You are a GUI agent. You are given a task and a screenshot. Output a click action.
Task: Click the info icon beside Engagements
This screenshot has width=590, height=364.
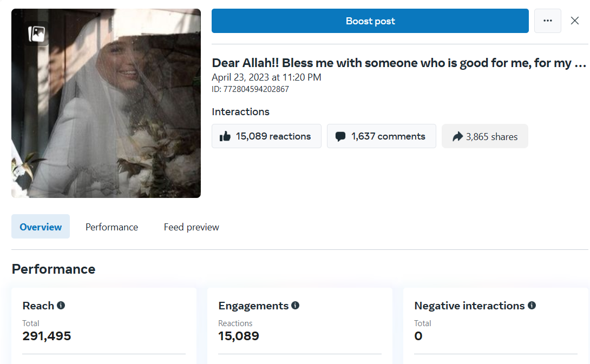coord(295,306)
